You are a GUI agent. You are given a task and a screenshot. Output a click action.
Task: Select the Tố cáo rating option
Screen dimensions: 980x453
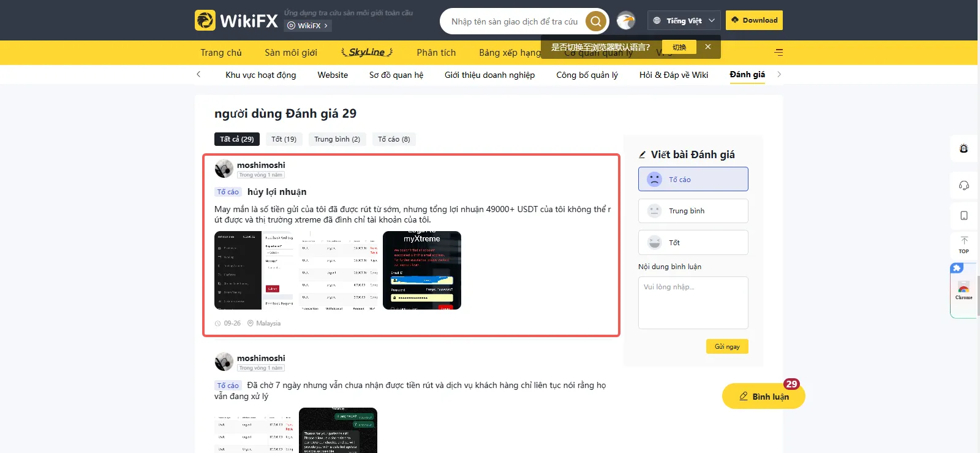pos(693,179)
